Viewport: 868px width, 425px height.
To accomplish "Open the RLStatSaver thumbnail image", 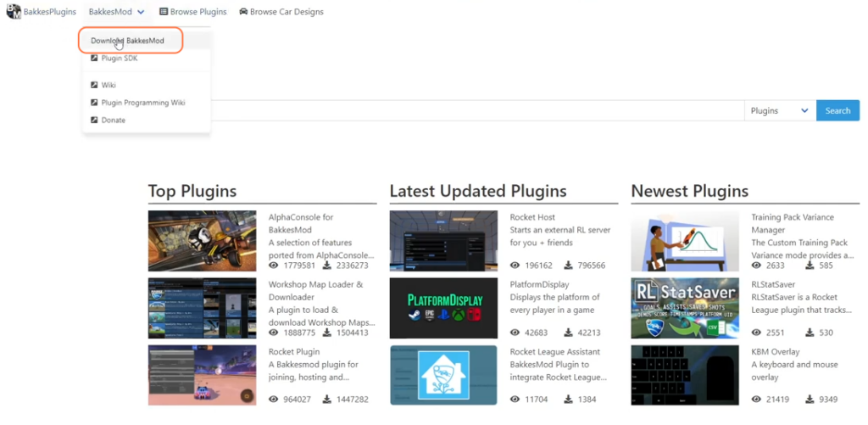I will point(685,308).
